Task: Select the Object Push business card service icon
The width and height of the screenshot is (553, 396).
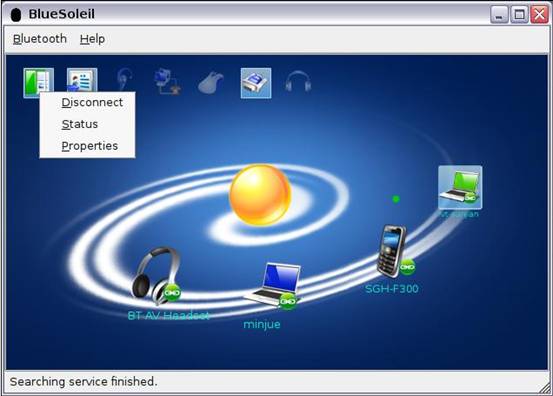Action: tap(82, 80)
